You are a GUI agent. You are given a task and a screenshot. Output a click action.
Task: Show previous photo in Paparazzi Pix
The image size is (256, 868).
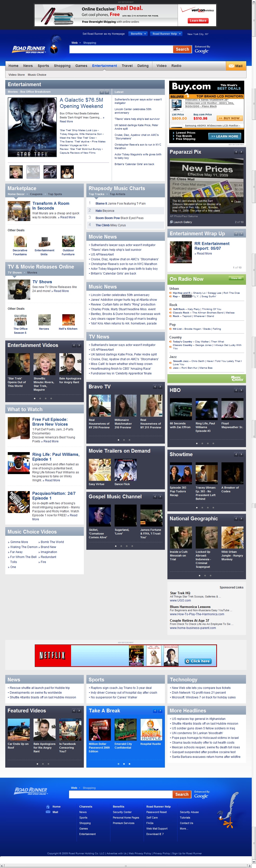(236, 152)
